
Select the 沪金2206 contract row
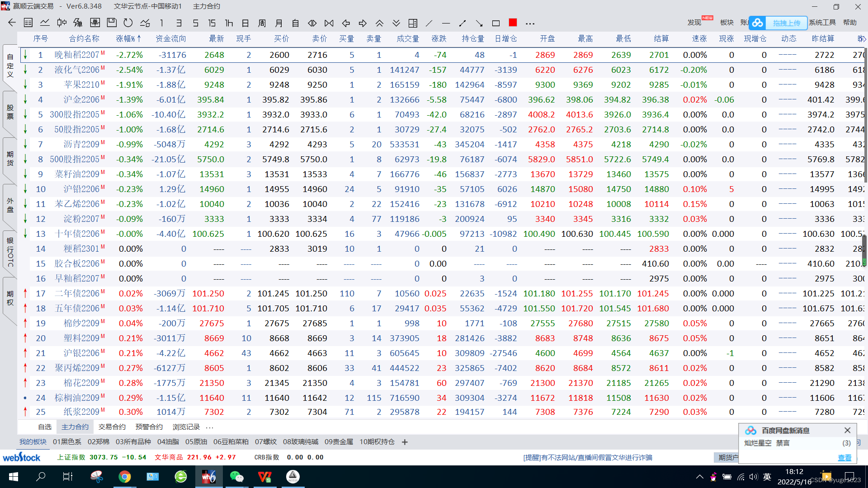[443, 100]
